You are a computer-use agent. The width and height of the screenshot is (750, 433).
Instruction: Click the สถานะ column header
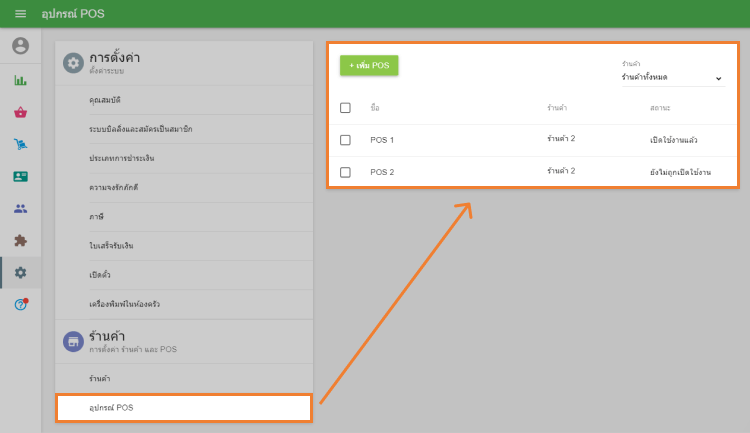click(660, 108)
